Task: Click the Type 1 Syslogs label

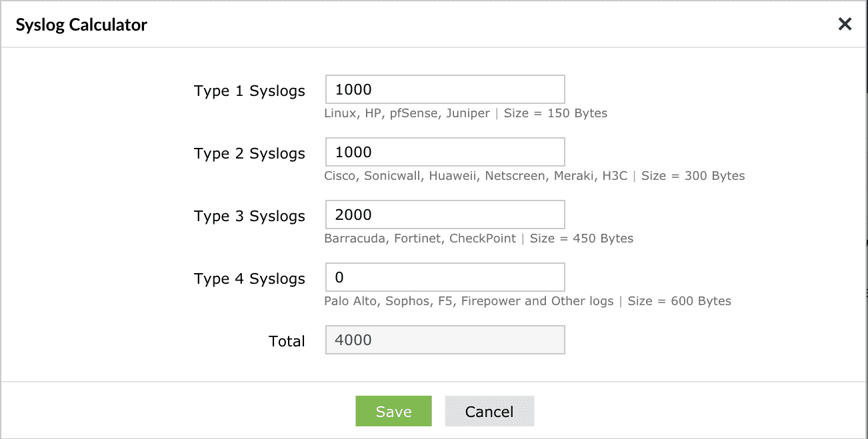Action: 249,91
